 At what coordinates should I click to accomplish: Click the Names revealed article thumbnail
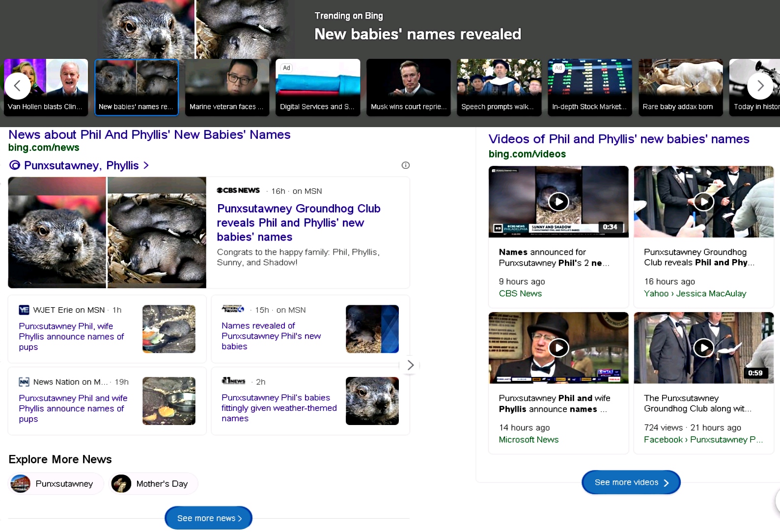click(x=372, y=329)
